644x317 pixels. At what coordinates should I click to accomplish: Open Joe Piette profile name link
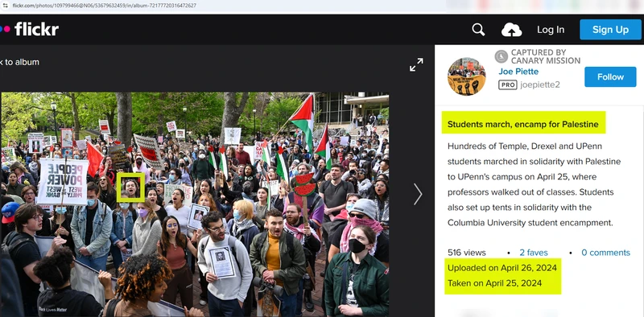pos(518,72)
